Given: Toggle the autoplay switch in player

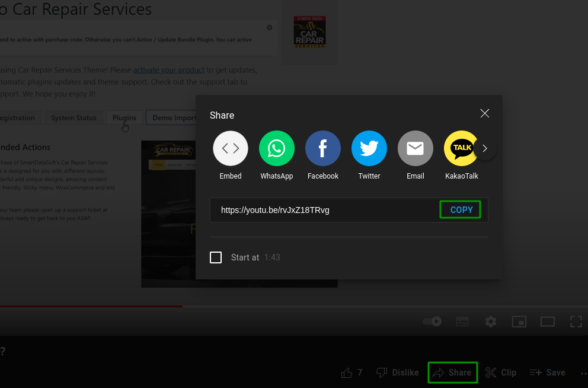Looking at the screenshot, I should point(432,322).
